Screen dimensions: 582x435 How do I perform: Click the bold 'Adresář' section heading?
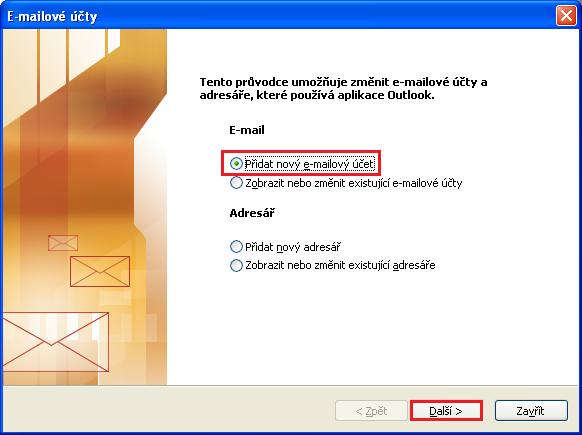pyautogui.click(x=252, y=213)
